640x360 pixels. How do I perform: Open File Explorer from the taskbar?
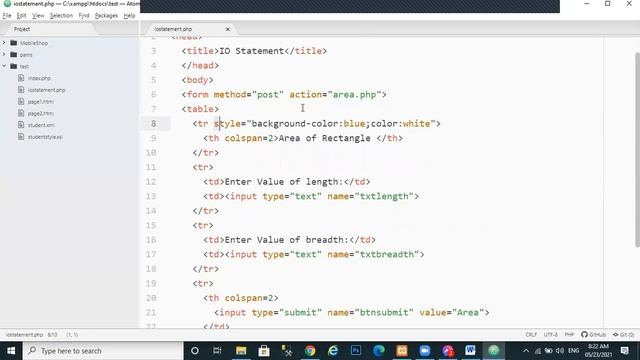pos(241,351)
